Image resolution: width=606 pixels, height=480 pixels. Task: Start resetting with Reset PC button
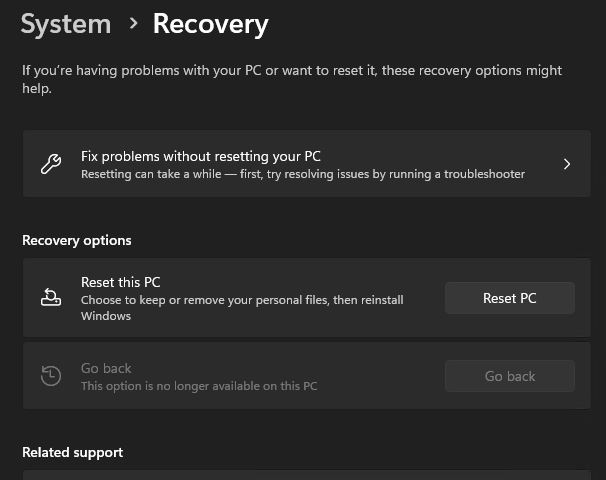coord(510,298)
